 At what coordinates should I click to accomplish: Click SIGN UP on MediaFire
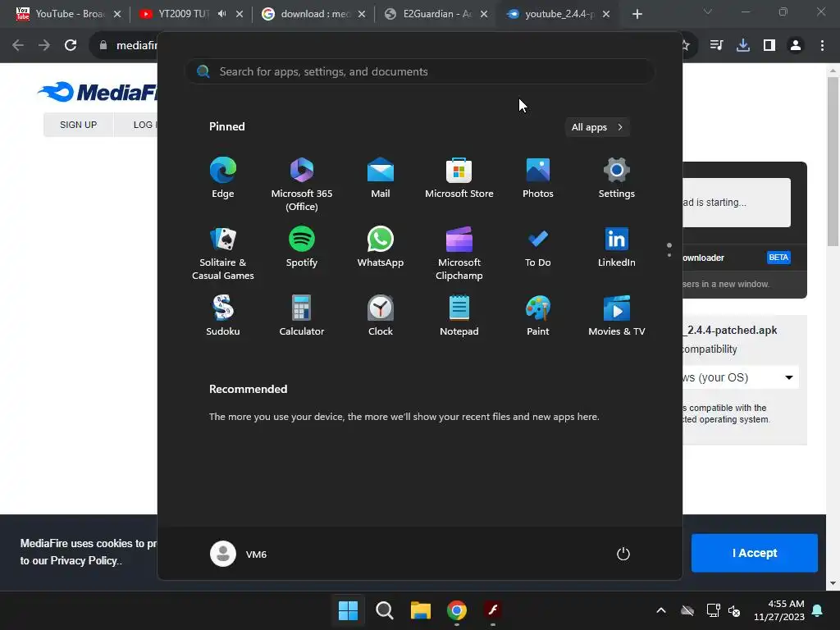coord(78,125)
